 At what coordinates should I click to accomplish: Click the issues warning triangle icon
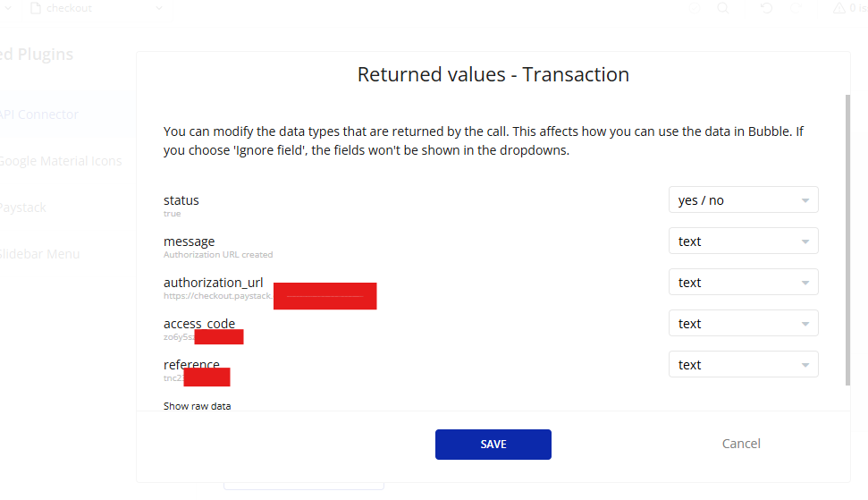point(839,8)
